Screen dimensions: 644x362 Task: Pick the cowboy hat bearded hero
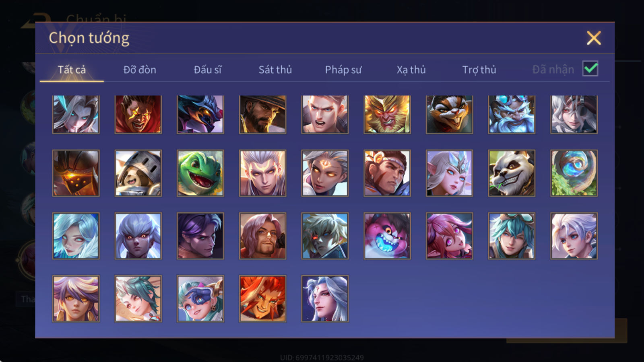(262, 114)
